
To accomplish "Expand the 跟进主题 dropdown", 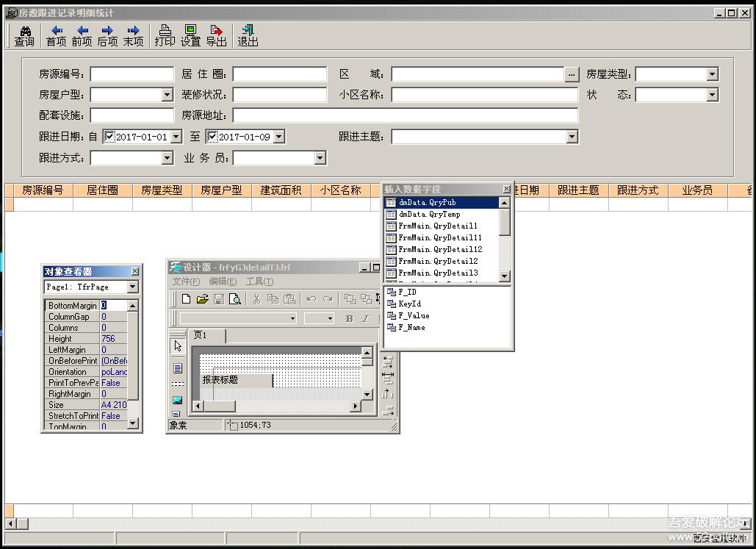I will pyautogui.click(x=572, y=137).
